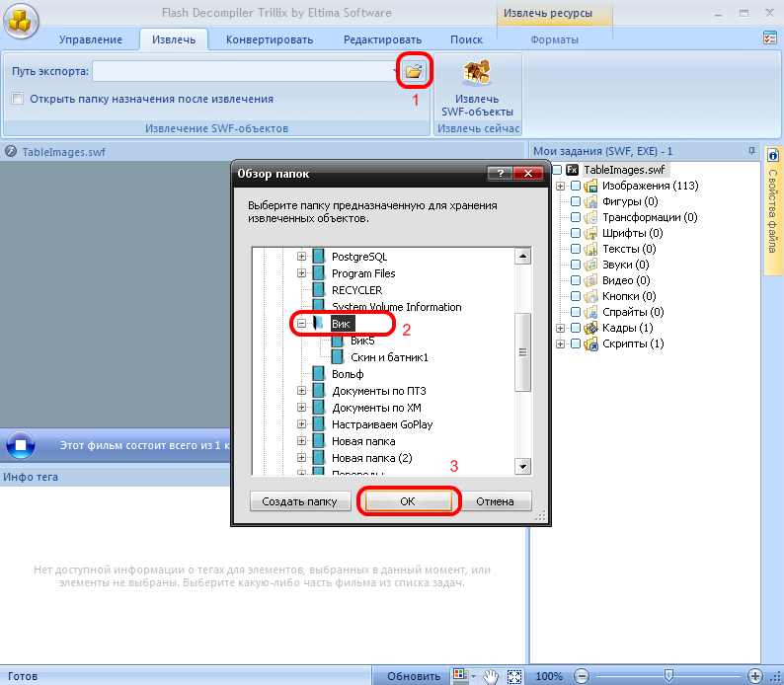This screenshot has width=784, height=685.
Task: Open the Редактировать ribbon tab
Action: pos(382,39)
